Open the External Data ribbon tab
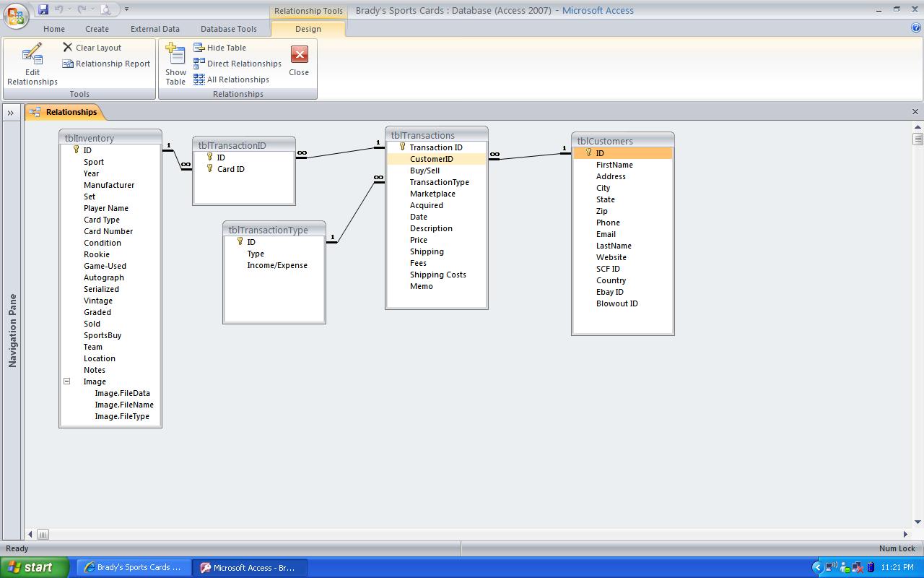 click(x=155, y=29)
